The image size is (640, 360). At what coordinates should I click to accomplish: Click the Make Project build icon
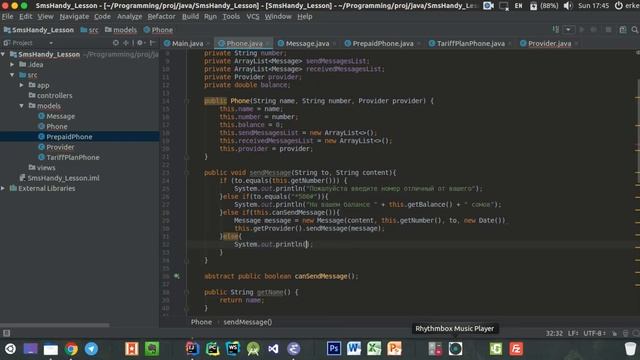556,29
